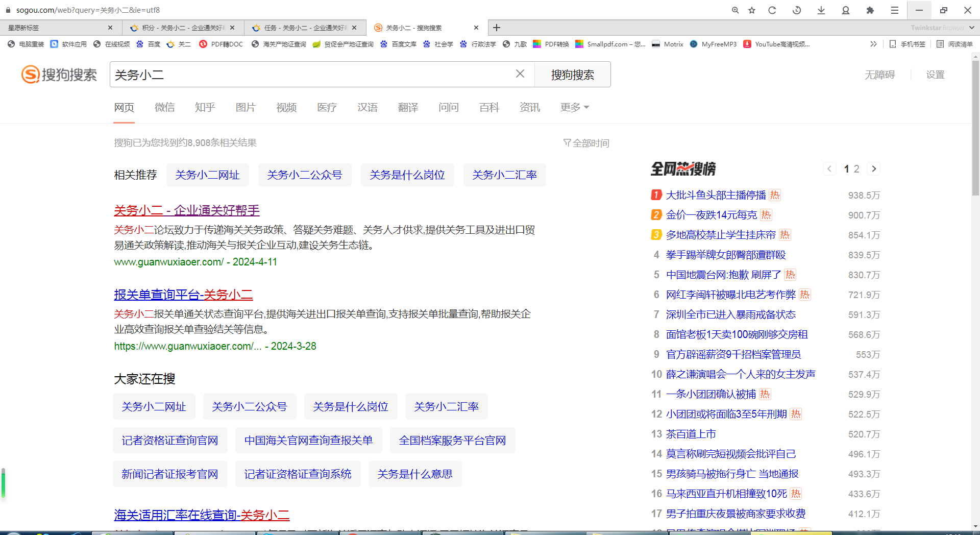Bookmark this page with the star icon
Viewport: 980px width, 535px height.
click(x=752, y=10)
